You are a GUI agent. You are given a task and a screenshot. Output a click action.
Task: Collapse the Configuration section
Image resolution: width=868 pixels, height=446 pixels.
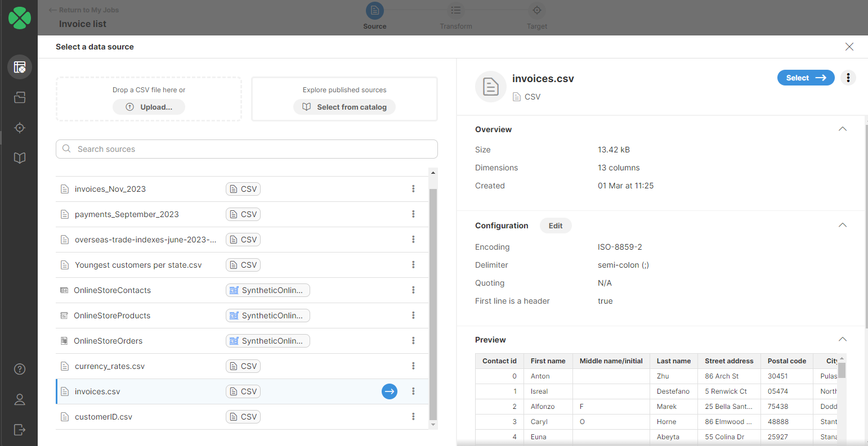[842, 225]
